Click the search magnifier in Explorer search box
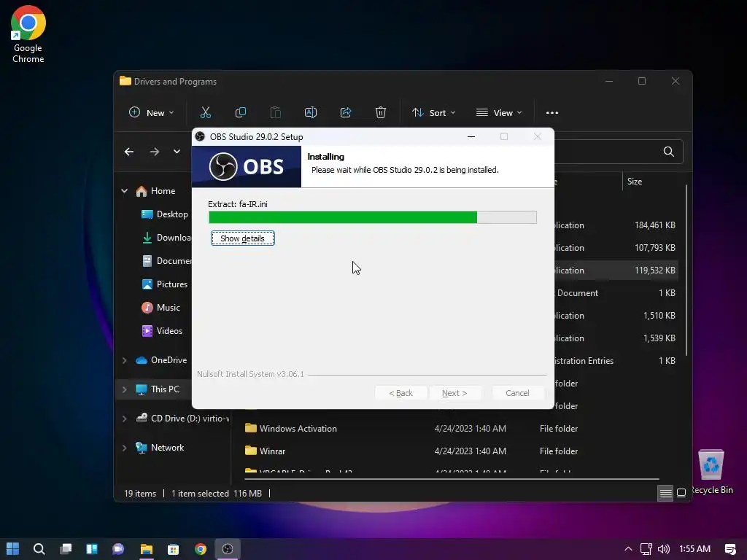The width and height of the screenshot is (747, 560). (x=669, y=152)
